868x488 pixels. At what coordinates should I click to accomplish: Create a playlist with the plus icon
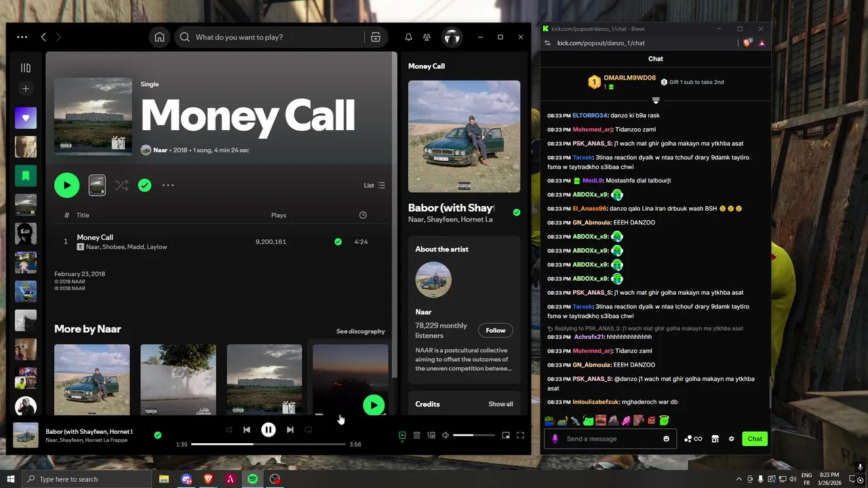tap(26, 89)
